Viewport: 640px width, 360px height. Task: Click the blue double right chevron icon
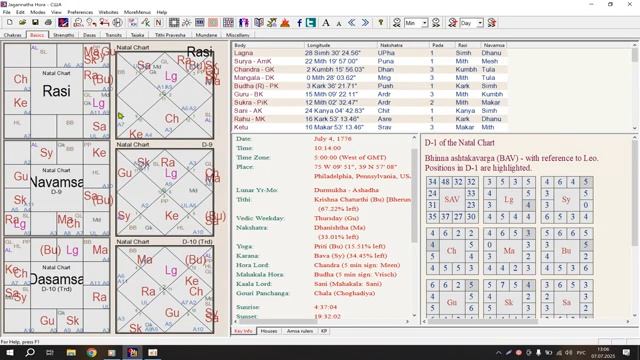[x=365, y=23]
